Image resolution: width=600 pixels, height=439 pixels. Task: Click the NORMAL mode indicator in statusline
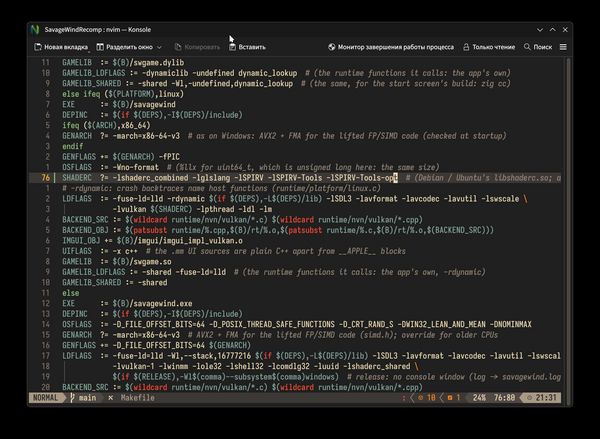point(45,398)
